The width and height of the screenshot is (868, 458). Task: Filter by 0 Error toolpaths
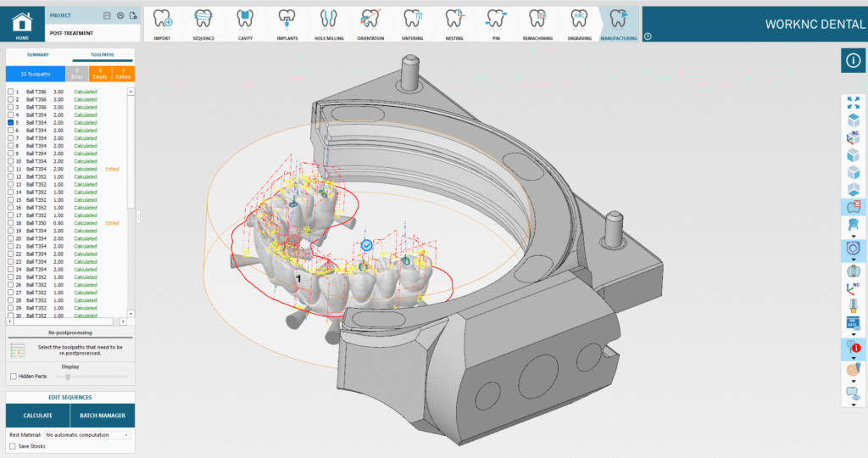click(x=77, y=74)
